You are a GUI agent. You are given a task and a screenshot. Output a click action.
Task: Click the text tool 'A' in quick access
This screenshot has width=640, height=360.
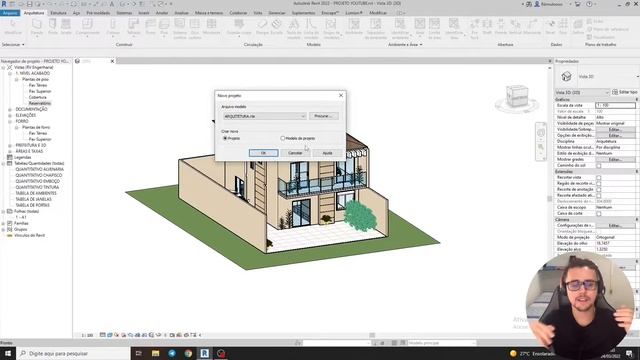point(112,4)
